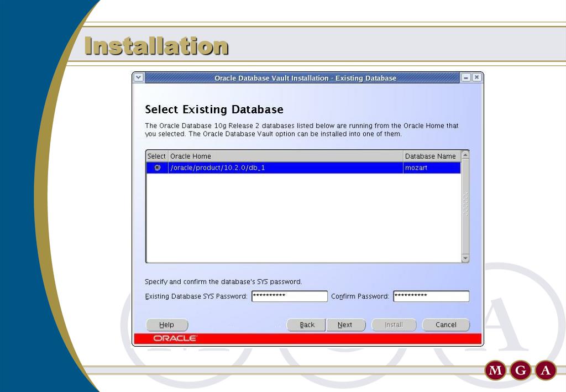Image resolution: width=566 pixels, height=392 pixels.
Task: Click the mozart database name cell
Action: (432, 168)
